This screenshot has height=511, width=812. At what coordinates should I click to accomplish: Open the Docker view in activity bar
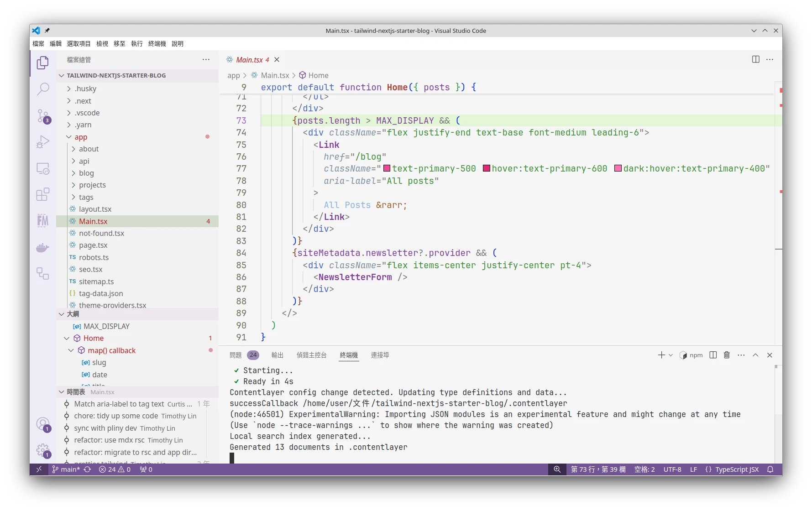tap(43, 248)
